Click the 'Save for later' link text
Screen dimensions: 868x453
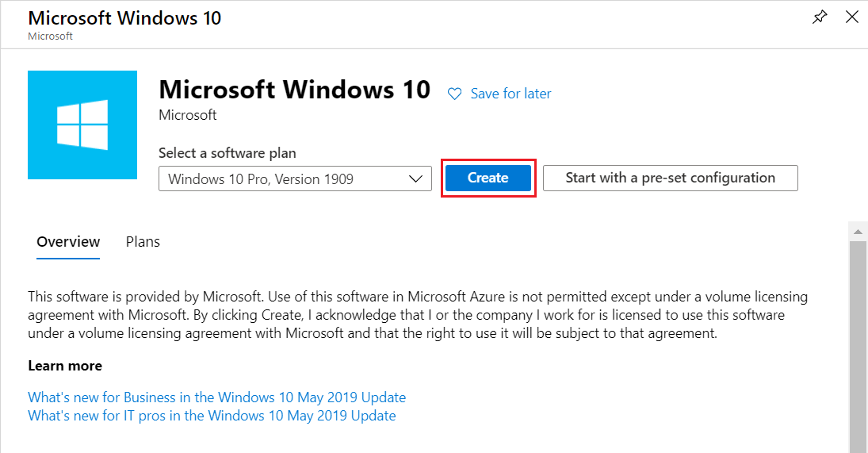[510, 94]
